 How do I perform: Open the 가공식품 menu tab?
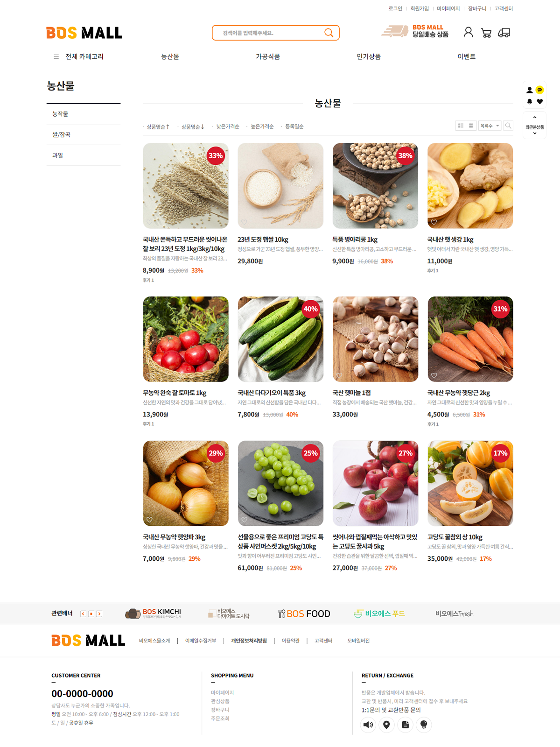click(268, 56)
